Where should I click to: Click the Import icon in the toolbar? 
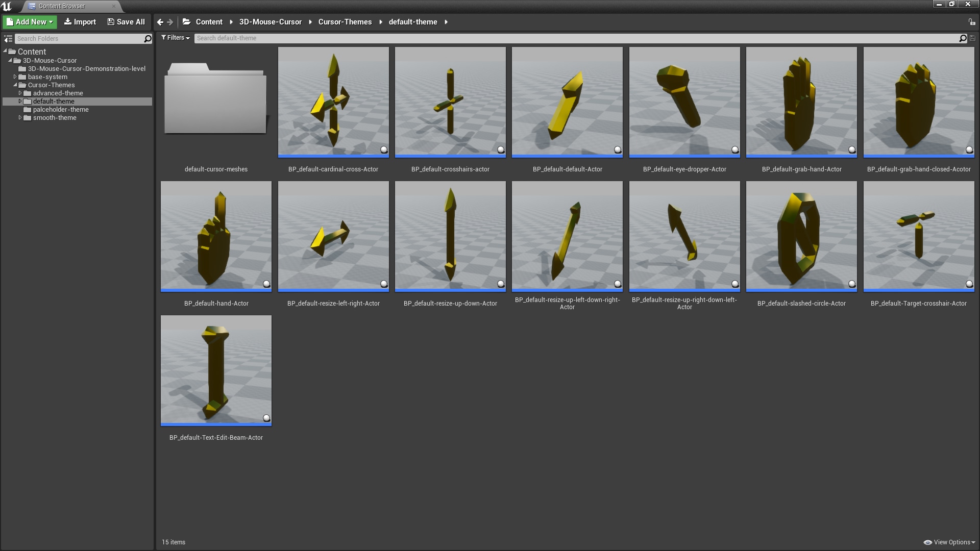67,22
